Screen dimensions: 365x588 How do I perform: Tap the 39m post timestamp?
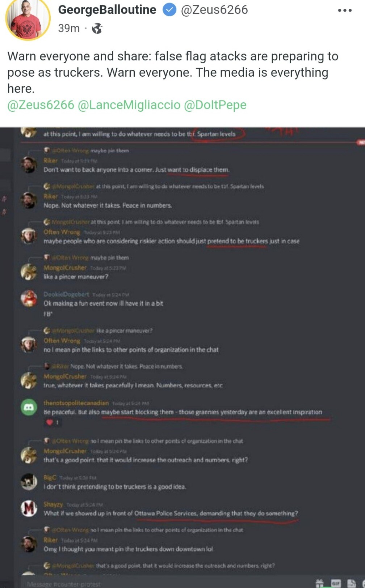pos(69,28)
